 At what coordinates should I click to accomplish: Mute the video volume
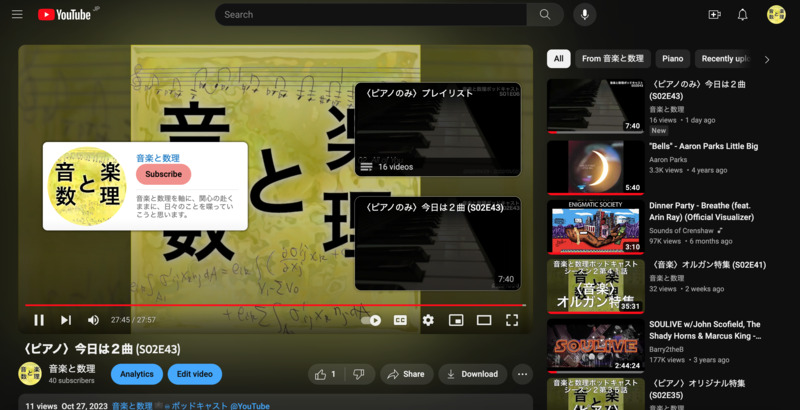click(93, 320)
